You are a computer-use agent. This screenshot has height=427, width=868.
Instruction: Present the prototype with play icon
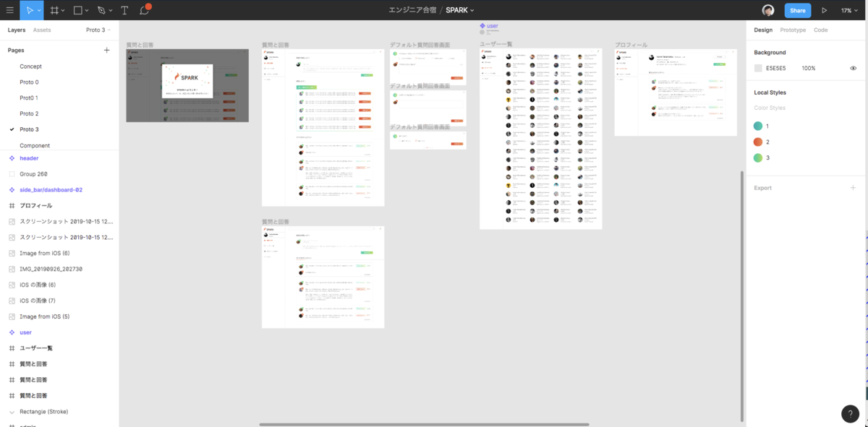(x=825, y=10)
